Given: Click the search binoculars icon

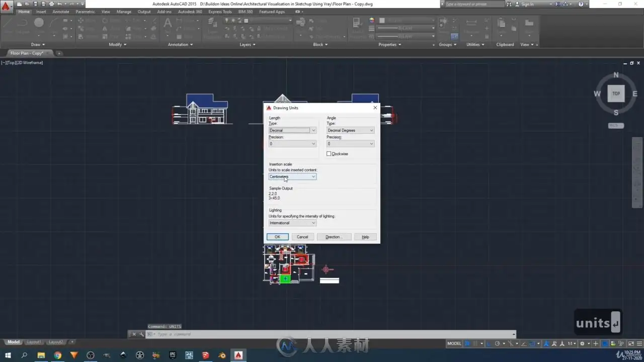Looking at the screenshot, I should point(509,4).
